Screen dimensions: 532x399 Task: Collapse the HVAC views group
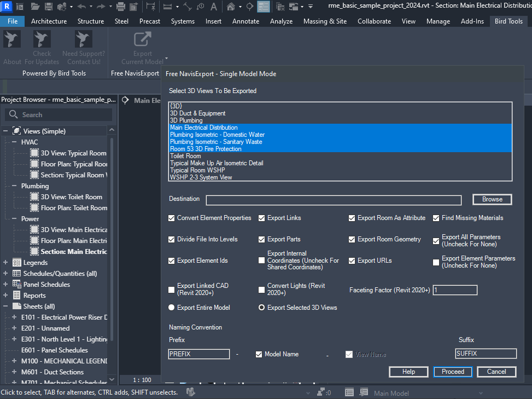(14, 142)
